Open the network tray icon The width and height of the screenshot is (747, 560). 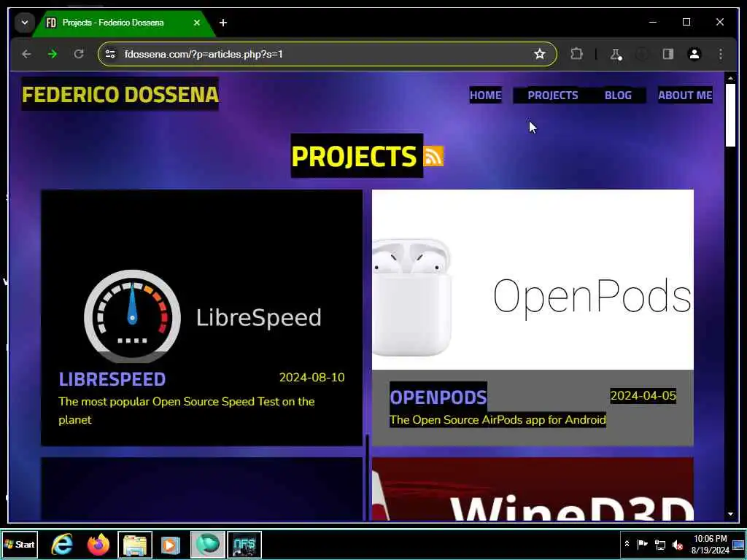(x=660, y=544)
